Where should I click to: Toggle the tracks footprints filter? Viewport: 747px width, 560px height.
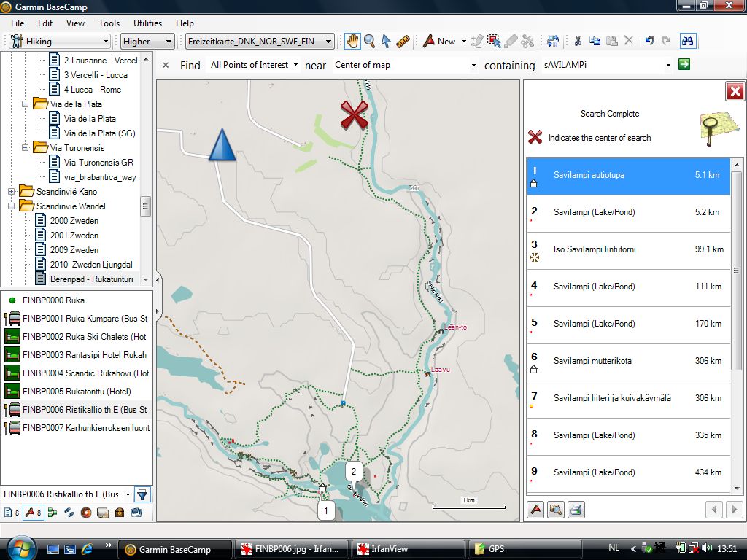(69, 513)
